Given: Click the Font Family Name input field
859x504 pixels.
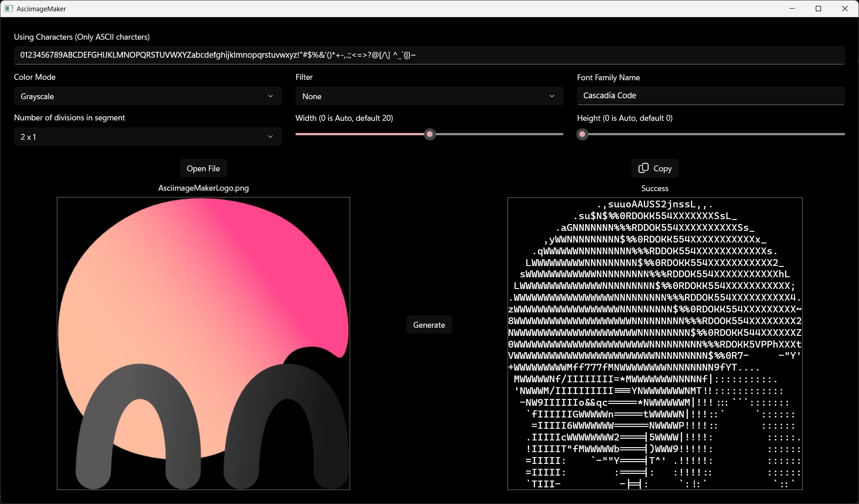Looking at the screenshot, I should click(x=711, y=96).
